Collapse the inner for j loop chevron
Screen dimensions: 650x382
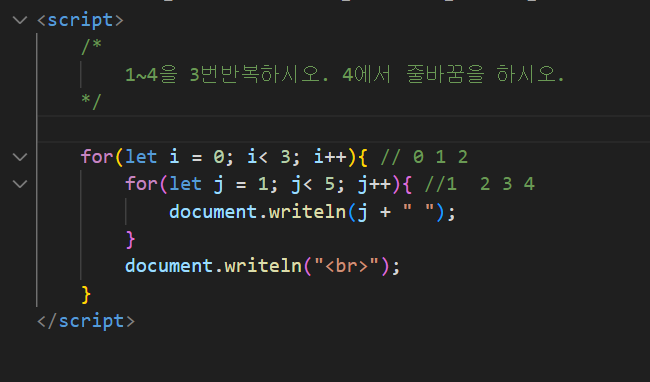pyautogui.click(x=20, y=184)
